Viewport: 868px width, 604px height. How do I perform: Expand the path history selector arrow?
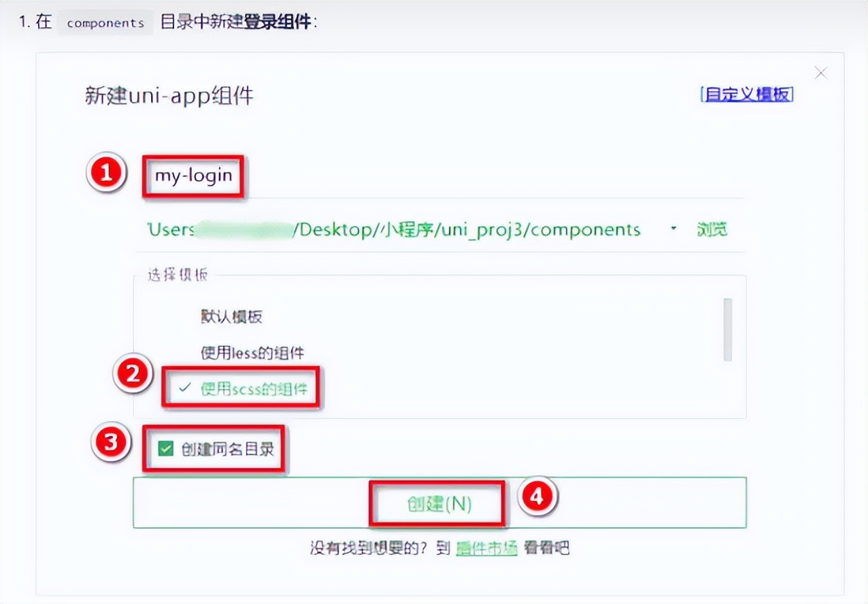point(672,229)
